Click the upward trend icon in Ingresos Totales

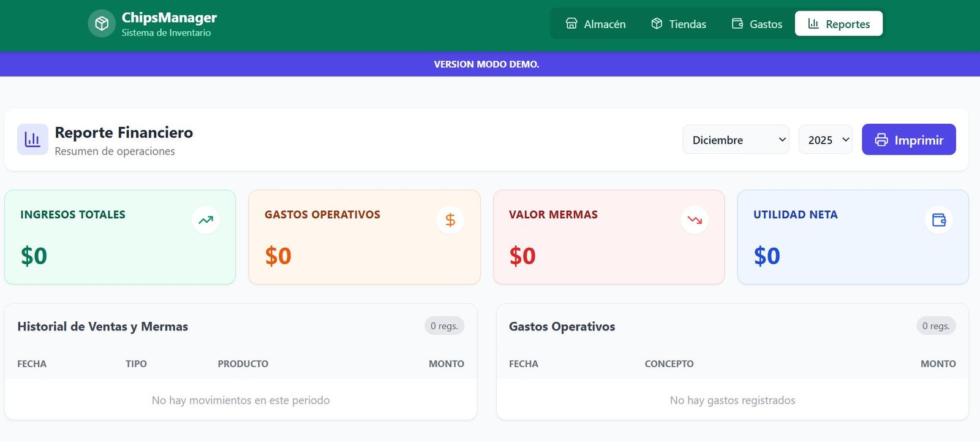206,220
